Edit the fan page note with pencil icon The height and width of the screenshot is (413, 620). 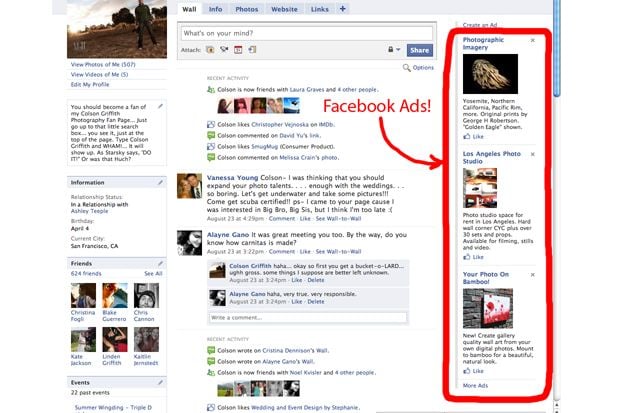pos(160,106)
